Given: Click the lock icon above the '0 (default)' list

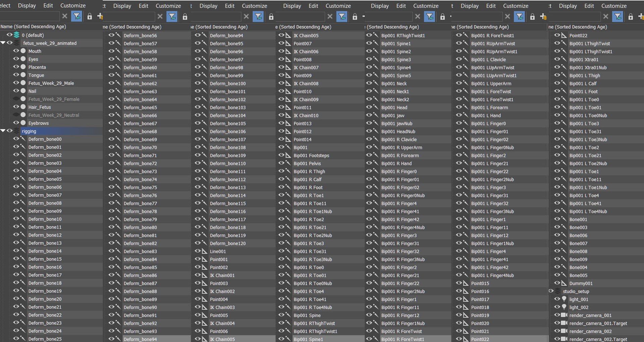Looking at the screenshot, I should tap(90, 16).
